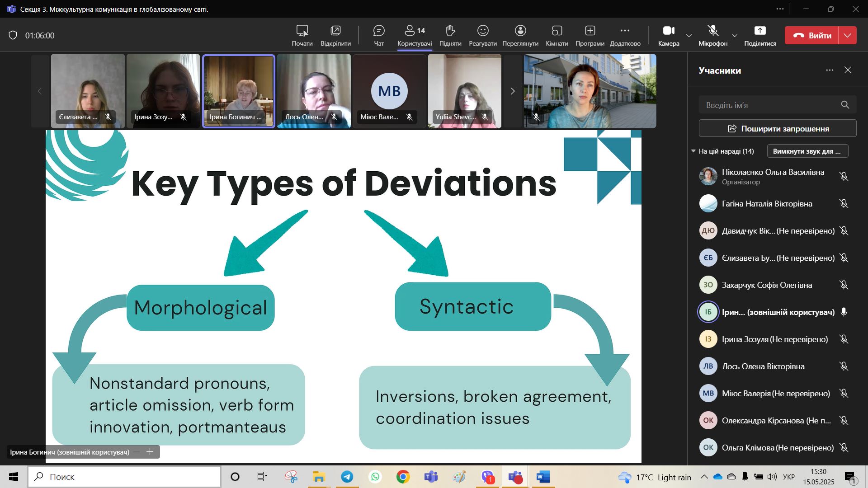Raise hand with Підняти icon
Screen dimensions: 868x488
(450, 35)
